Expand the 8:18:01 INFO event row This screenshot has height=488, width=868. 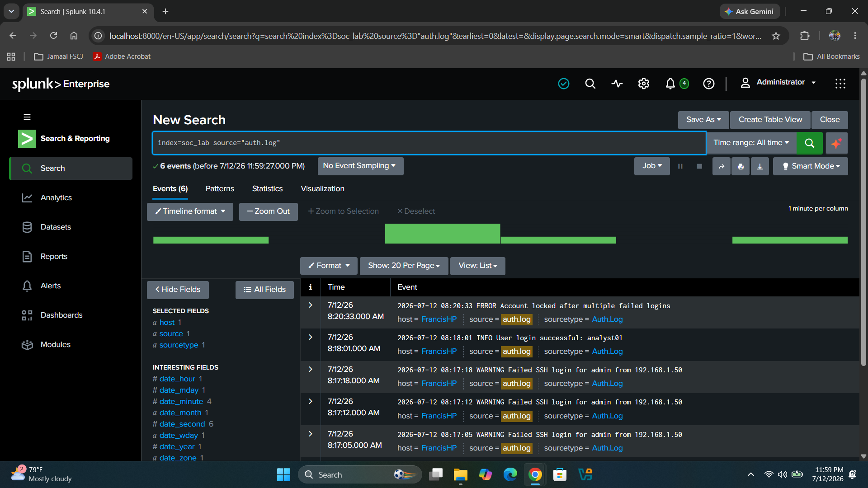click(311, 337)
